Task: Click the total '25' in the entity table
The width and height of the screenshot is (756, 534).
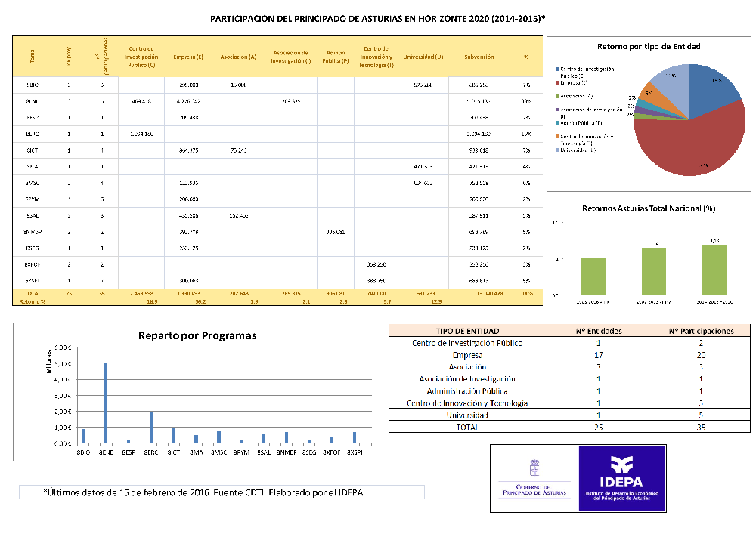Action: pyautogui.click(x=599, y=427)
